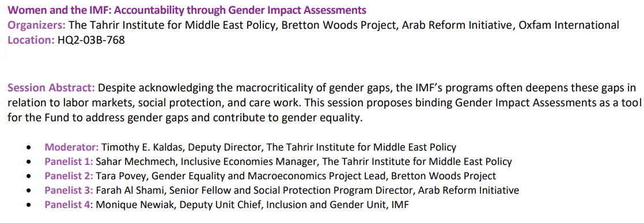Screen dimensions: 644x223
Task: Click 'Arab Reform Initiative' in the organizers line
Action: [457, 25]
